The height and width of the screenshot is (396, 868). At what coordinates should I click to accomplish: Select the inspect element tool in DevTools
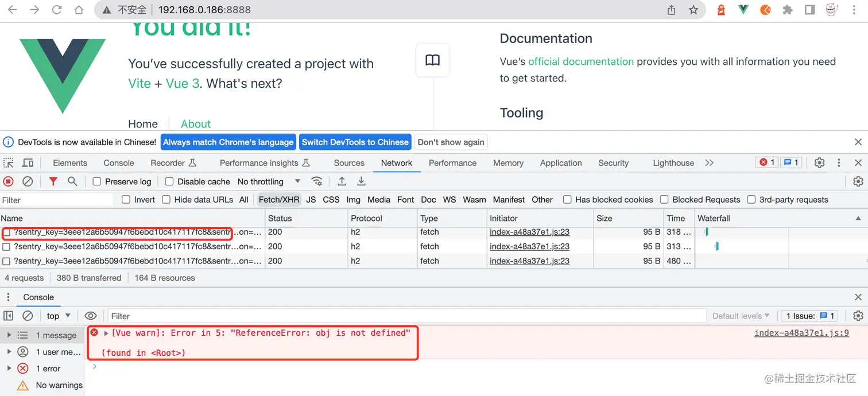8,162
